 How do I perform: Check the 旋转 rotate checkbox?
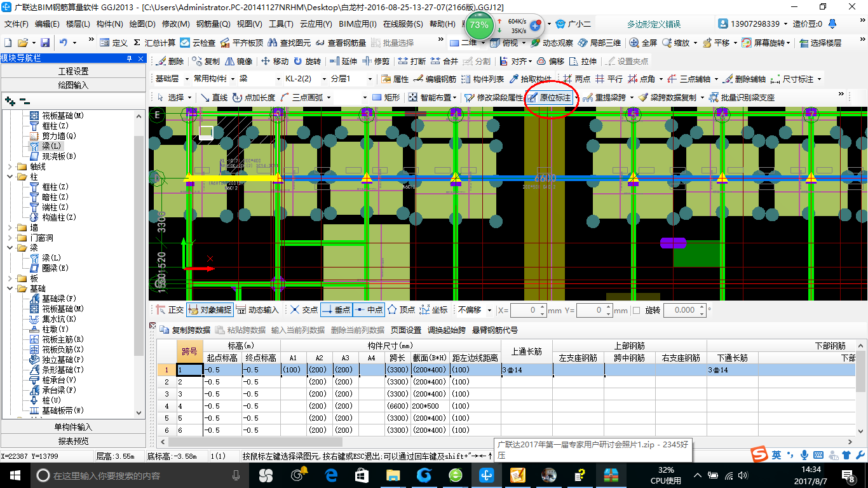(x=637, y=310)
